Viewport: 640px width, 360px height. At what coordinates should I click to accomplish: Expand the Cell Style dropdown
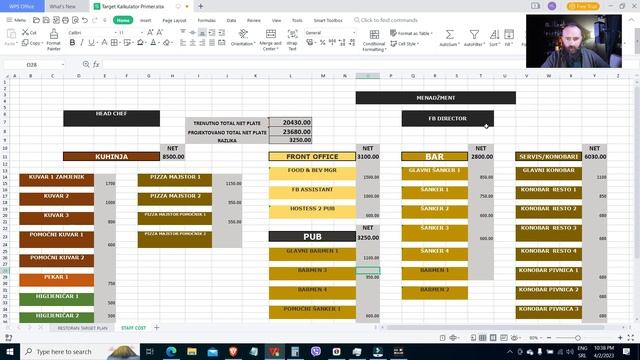coord(418,44)
